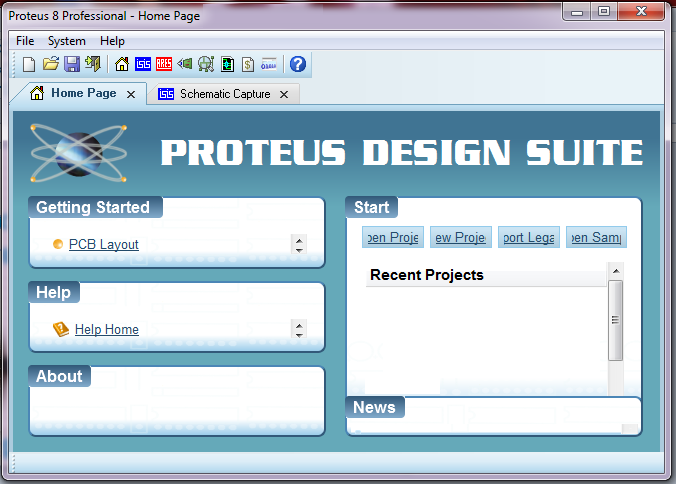
Task: Switch to the Home Page tab
Action: [79, 93]
